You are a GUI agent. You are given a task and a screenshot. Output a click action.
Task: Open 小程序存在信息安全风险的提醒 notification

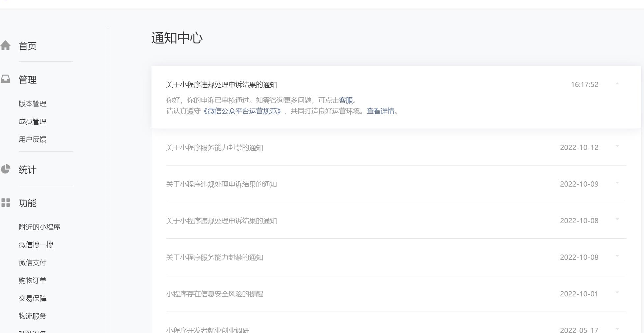(x=214, y=294)
